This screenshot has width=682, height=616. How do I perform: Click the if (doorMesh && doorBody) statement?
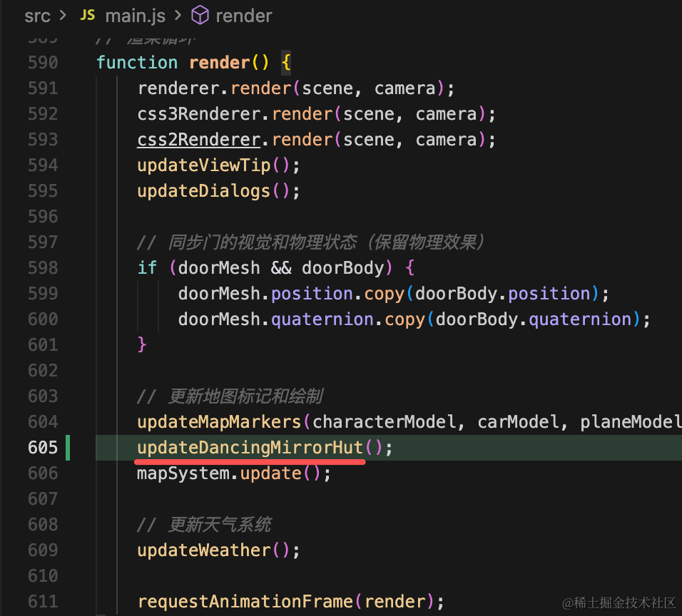pos(276,268)
